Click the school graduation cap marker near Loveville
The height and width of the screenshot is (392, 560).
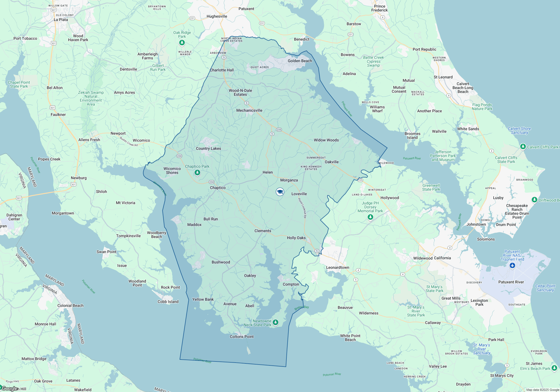pos(280,192)
